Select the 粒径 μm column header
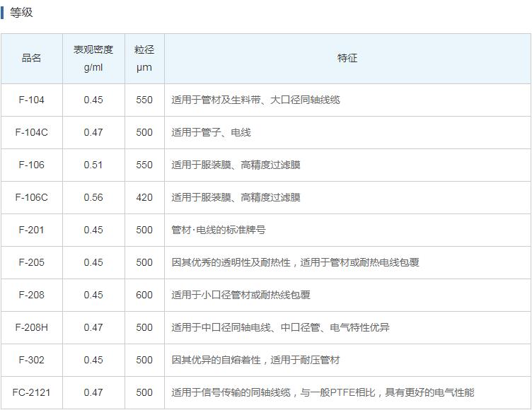 pos(144,58)
